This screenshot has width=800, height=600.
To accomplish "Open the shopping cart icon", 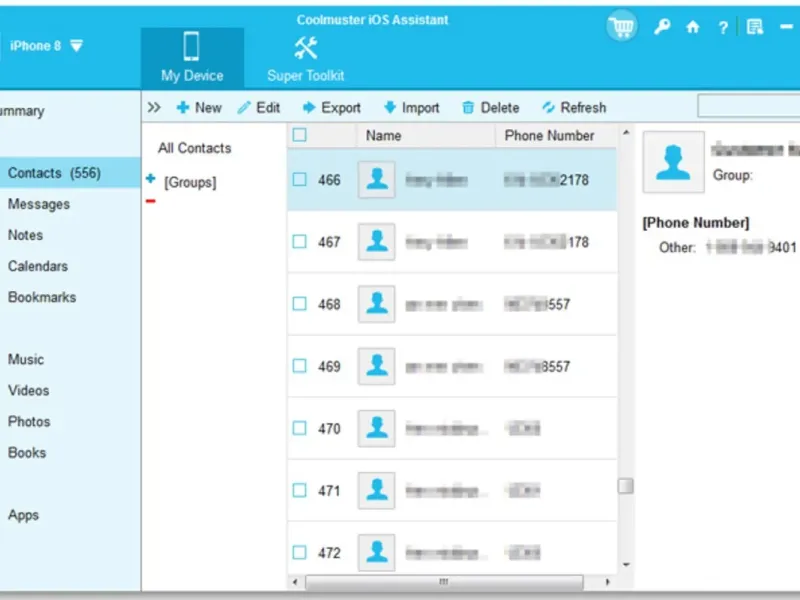I will [x=622, y=27].
